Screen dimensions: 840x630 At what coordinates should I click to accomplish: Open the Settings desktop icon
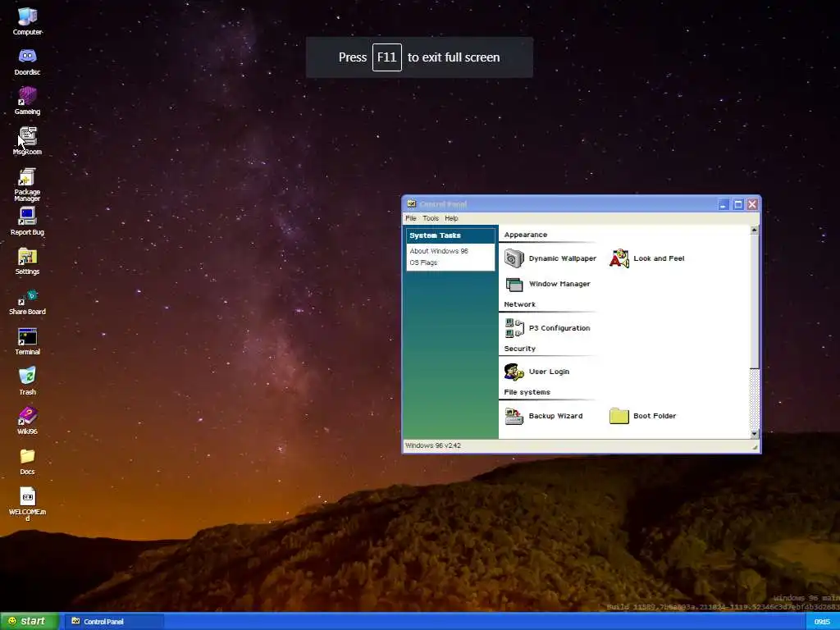coord(27,262)
